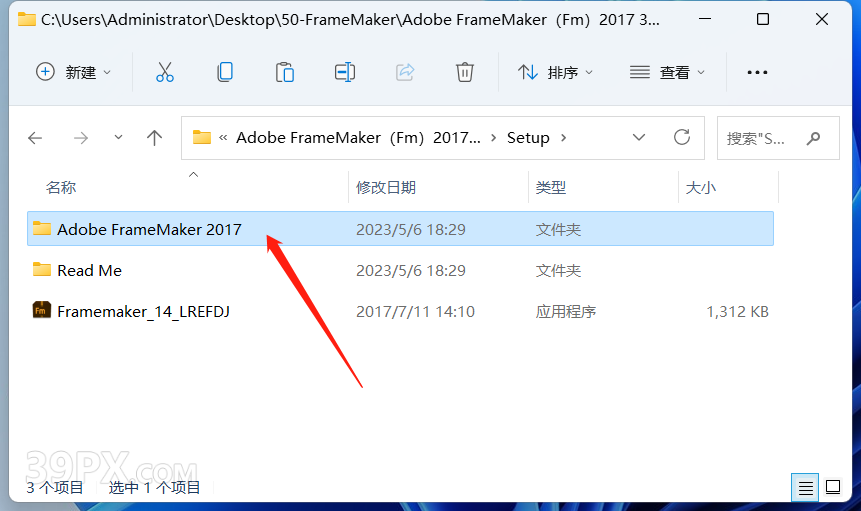The height and width of the screenshot is (511, 861).
Task: Click the Delete trash icon
Action: [465, 72]
